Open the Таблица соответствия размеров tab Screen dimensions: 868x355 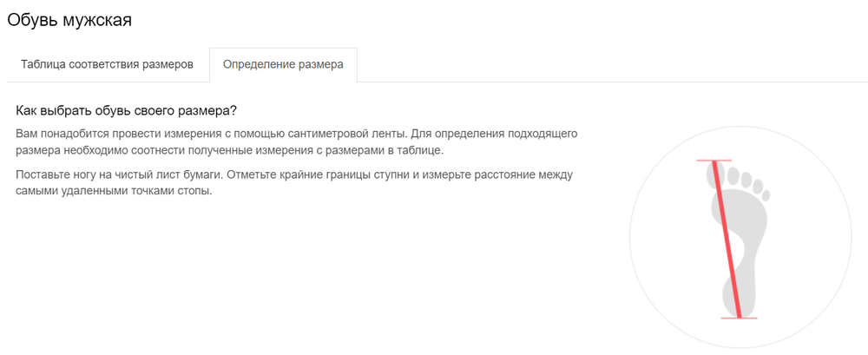(x=107, y=65)
